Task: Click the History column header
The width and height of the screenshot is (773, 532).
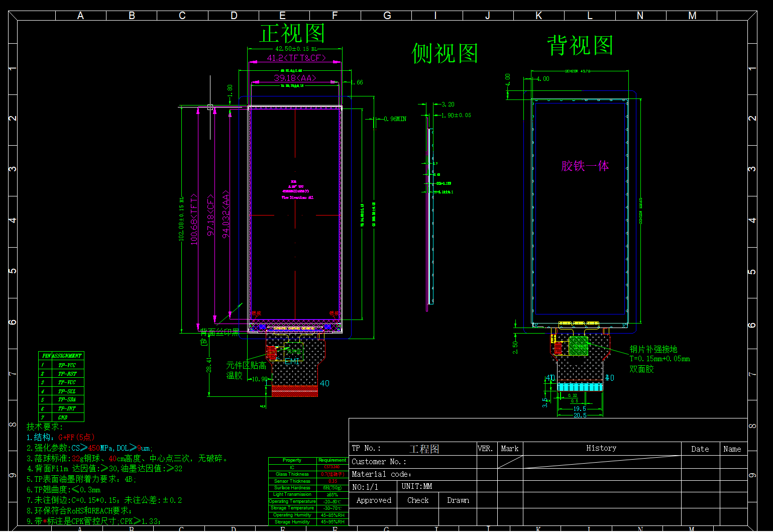Action: point(602,449)
